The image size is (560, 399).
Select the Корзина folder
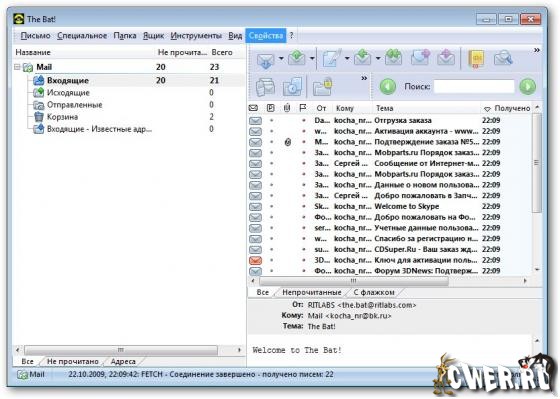[62, 117]
